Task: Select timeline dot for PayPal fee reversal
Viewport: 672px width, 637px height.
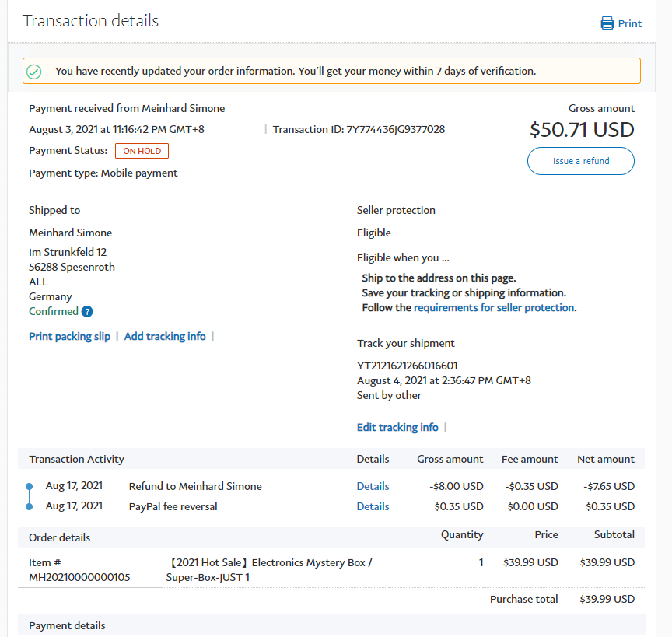Action: click(x=30, y=507)
